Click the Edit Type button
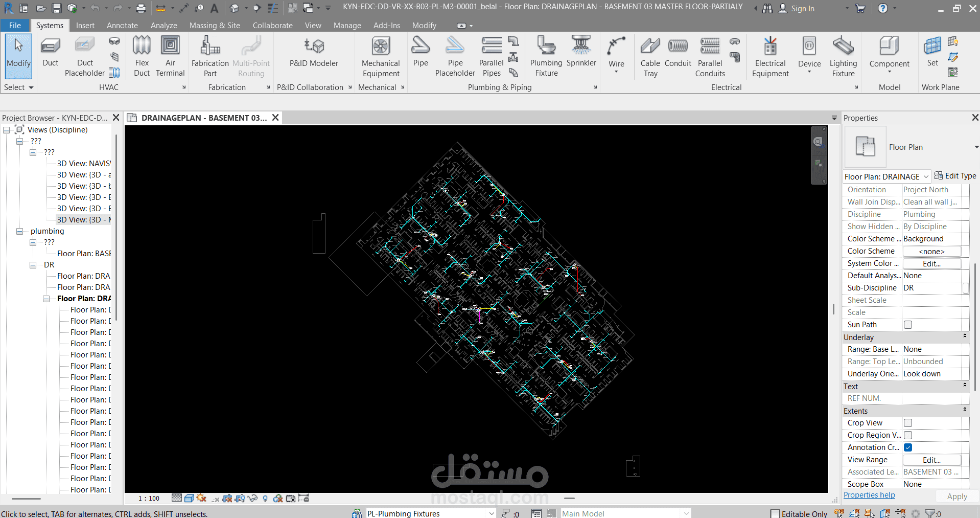 coord(955,176)
